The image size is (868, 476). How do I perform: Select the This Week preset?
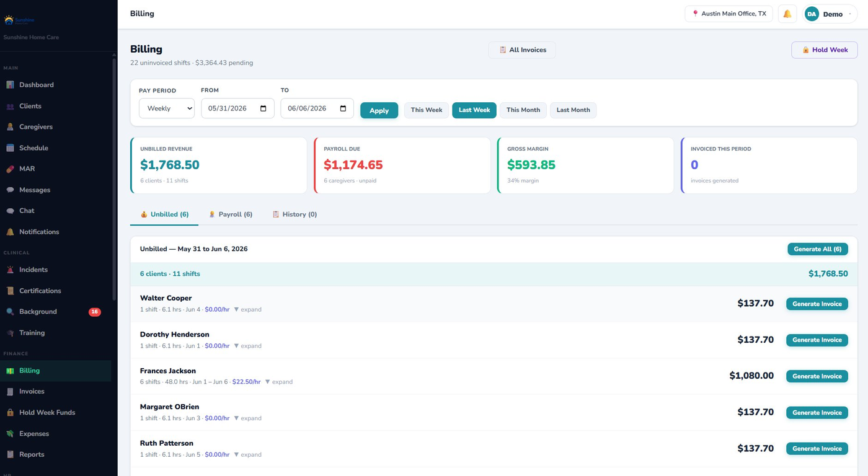point(427,110)
